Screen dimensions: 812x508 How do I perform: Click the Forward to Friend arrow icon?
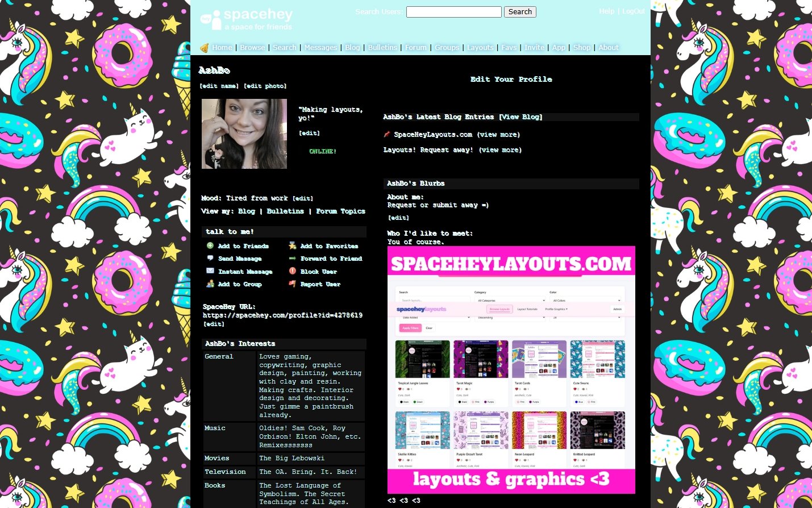[x=293, y=259]
